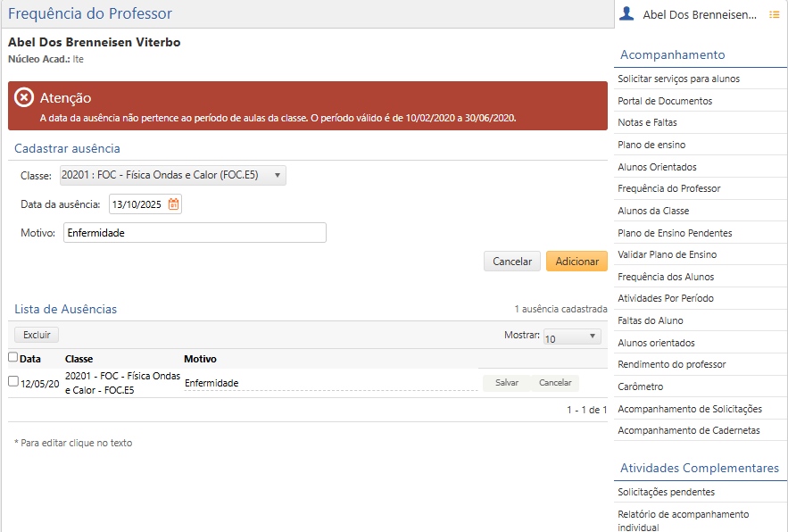
Task: Edit the Enfermidade text in the list
Action: click(x=212, y=383)
